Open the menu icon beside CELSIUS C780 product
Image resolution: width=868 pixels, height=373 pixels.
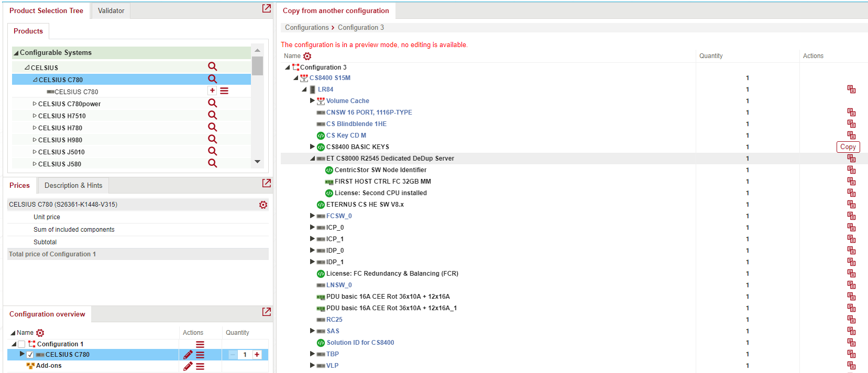click(224, 91)
